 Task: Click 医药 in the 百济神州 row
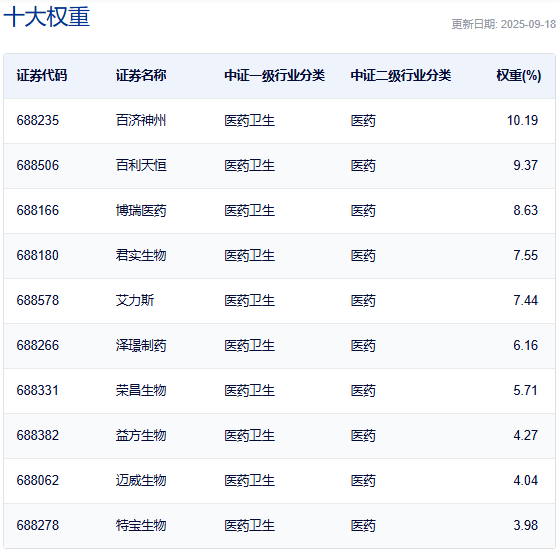click(x=363, y=120)
